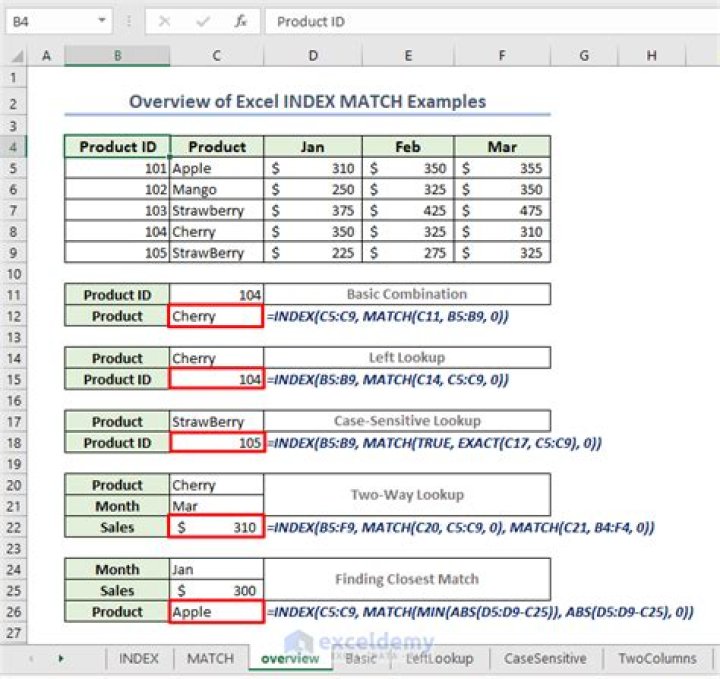720x679 pixels.
Task: Click the 'Case-Sensitive Lookup' label cell
Action: tap(407, 421)
